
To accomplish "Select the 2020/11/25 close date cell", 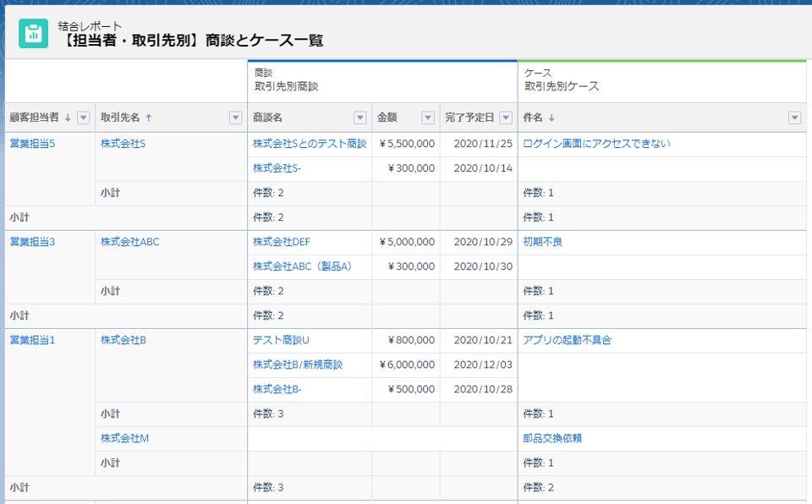I will (479, 144).
